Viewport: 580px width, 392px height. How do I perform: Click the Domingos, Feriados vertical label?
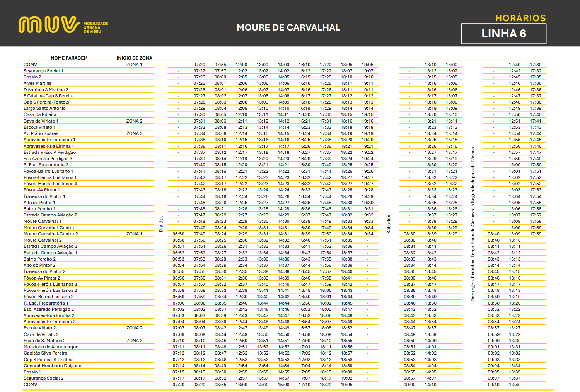point(473,224)
